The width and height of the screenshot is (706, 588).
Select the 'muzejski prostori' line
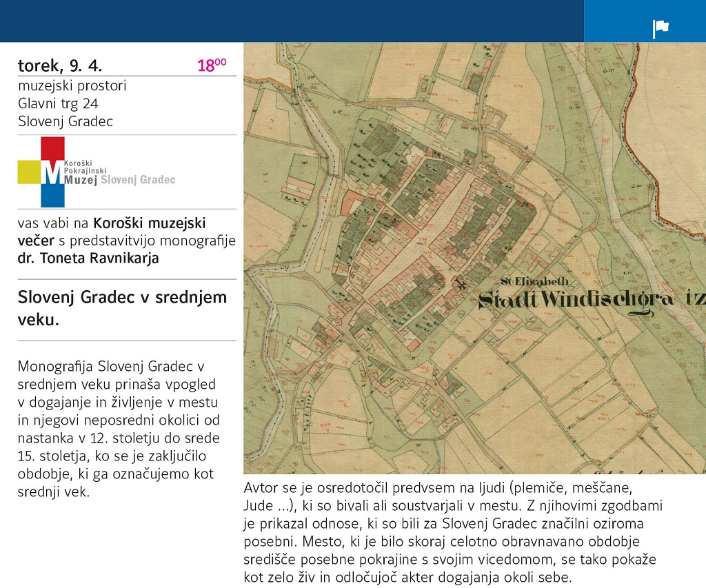72,85
